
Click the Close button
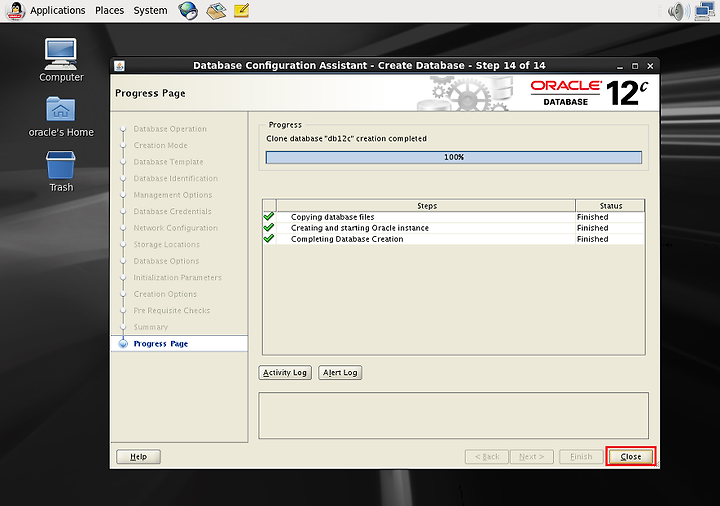[x=631, y=456]
